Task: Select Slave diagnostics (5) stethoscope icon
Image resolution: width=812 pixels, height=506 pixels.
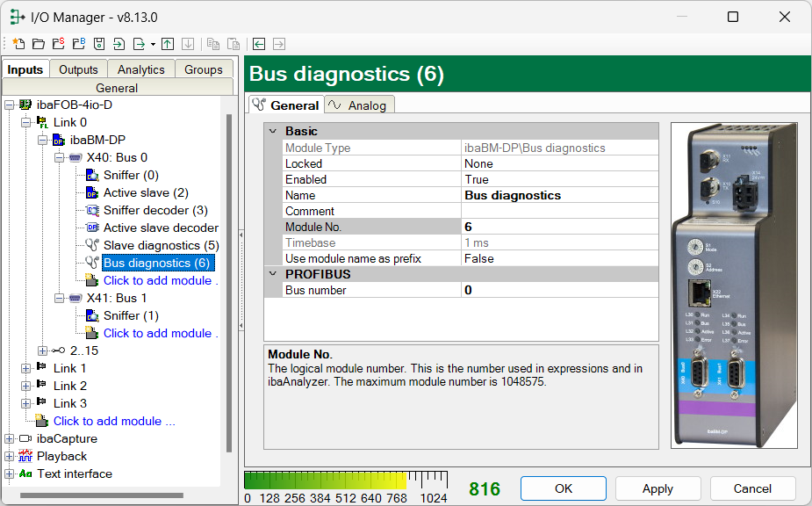Action: pyautogui.click(x=92, y=245)
